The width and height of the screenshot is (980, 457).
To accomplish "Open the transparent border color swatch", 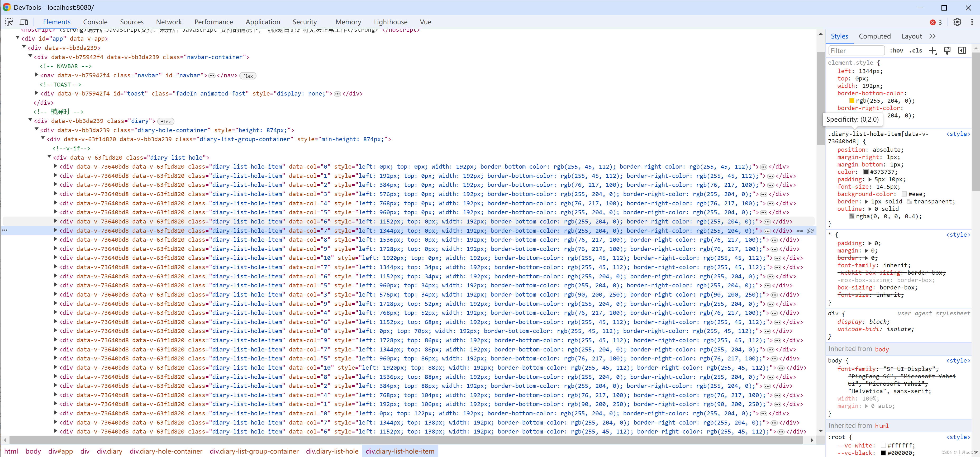I will (x=910, y=201).
